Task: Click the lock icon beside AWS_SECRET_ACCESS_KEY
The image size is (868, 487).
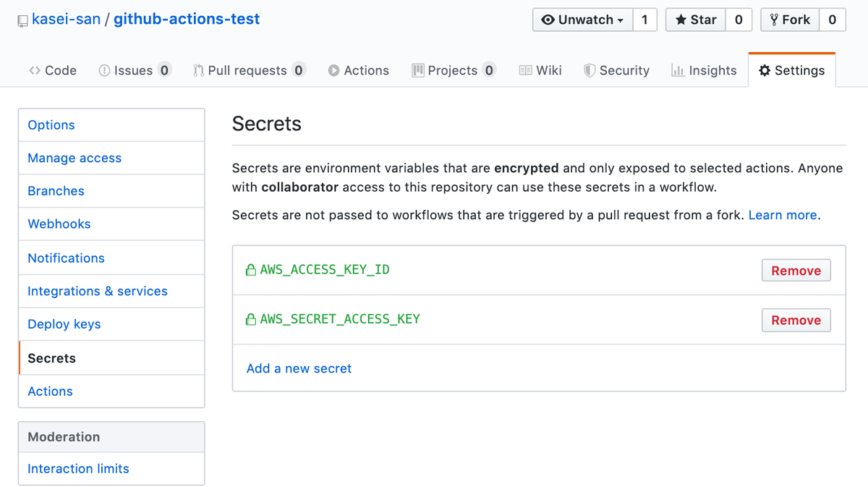Action: point(251,319)
